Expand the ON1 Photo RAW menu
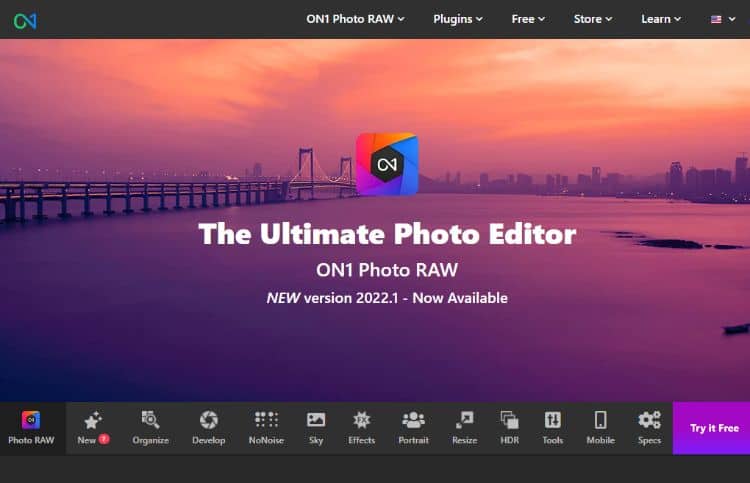750x483 pixels. pyautogui.click(x=355, y=19)
